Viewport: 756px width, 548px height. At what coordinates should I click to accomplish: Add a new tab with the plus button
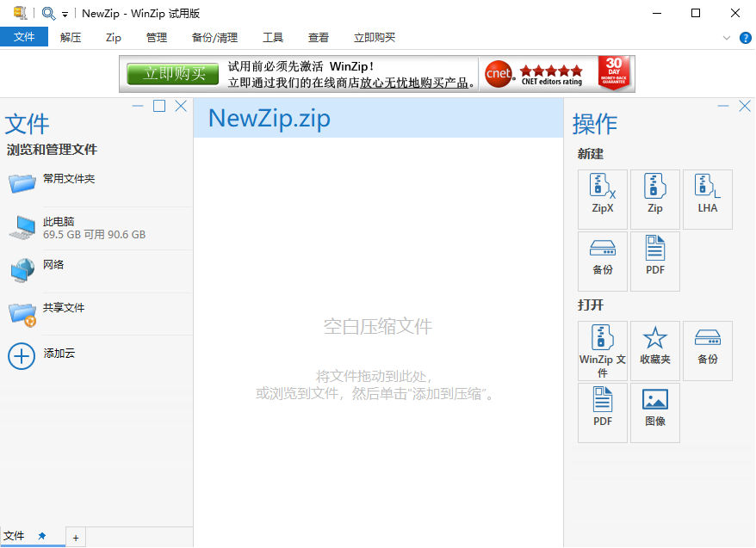76,539
